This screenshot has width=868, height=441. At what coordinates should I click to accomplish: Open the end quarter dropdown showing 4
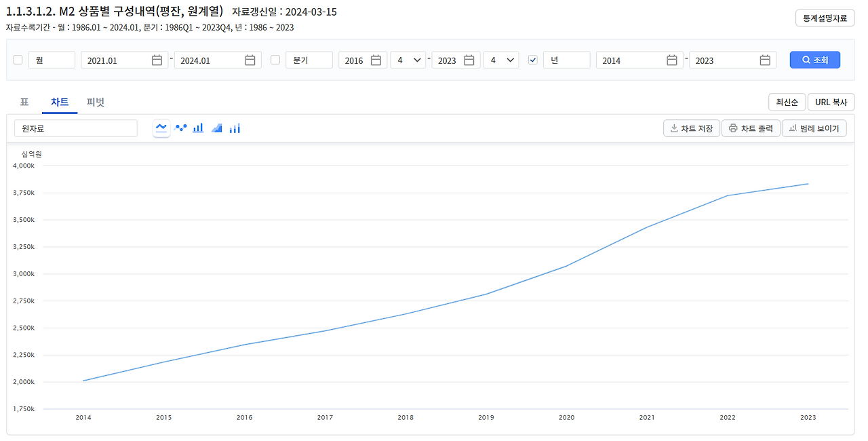point(501,60)
